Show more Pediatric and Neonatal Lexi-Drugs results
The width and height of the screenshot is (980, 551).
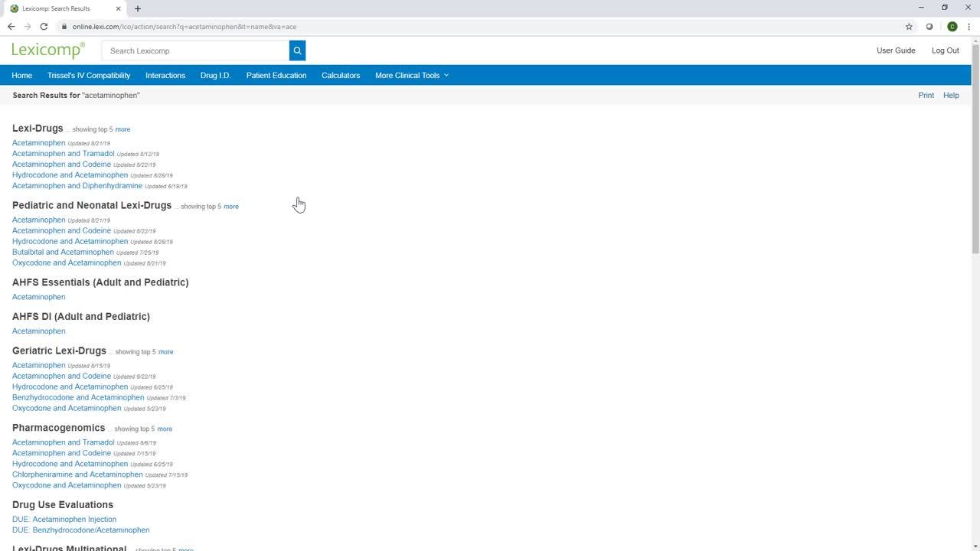[x=230, y=207]
